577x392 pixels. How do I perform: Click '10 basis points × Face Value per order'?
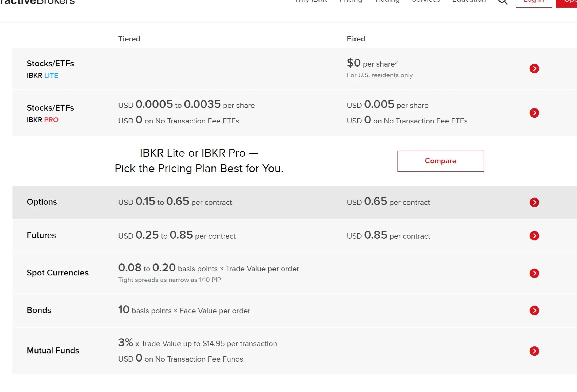click(184, 310)
